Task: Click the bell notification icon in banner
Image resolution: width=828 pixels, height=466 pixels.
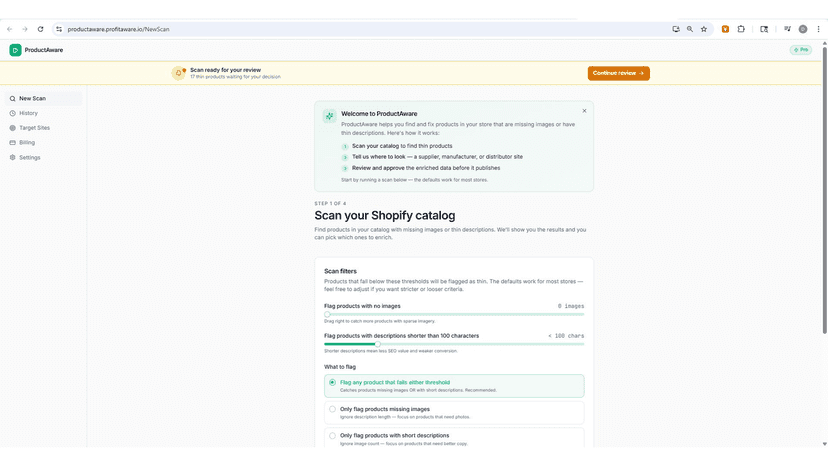Action: click(x=178, y=73)
